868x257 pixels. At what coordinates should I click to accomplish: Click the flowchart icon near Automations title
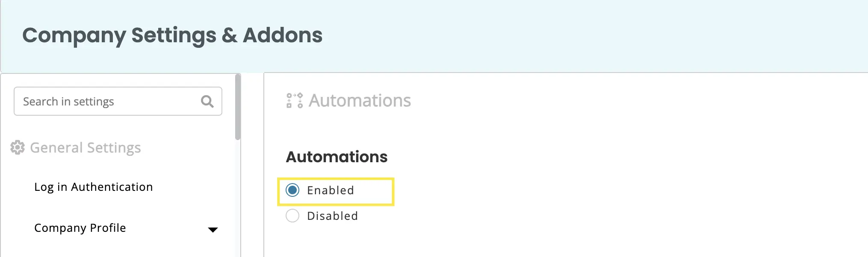(x=293, y=101)
